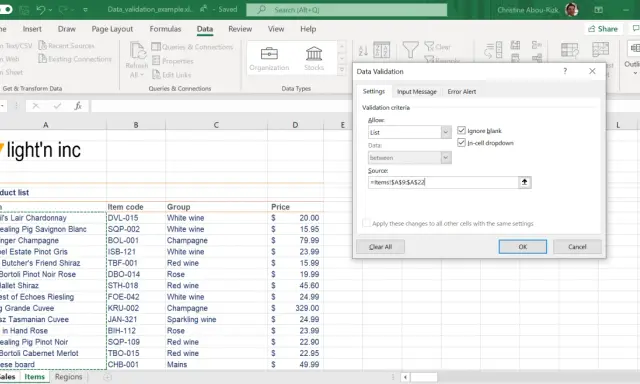The width and height of the screenshot is (640, 384).
Task: Click Recent Sources icon
Action: pyautogui.click(x=42, y=45)
